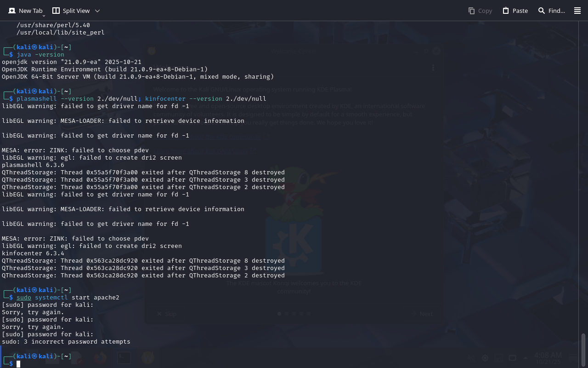Click the scrollbar track above the handle
Screen dimensions: 588x368
tap(583, 184)
